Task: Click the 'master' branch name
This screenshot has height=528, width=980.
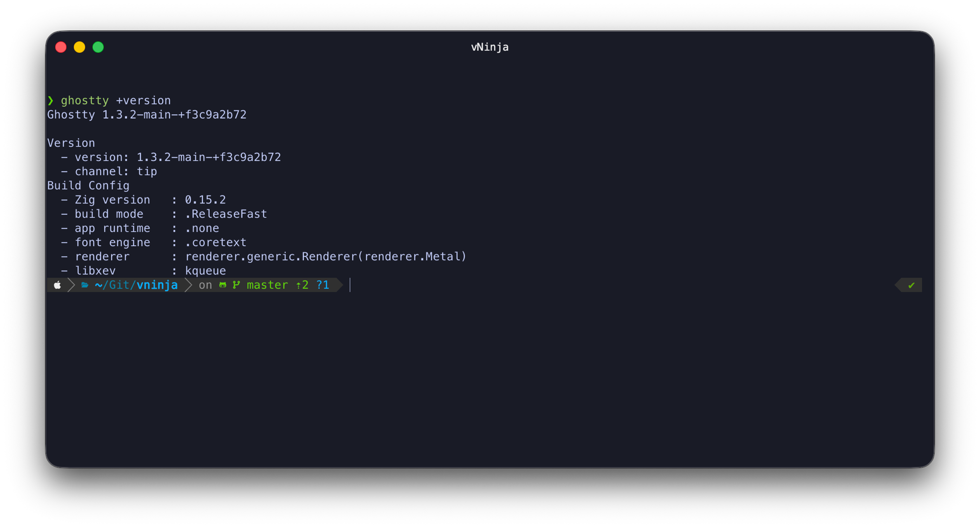Action: click(268, 285)
